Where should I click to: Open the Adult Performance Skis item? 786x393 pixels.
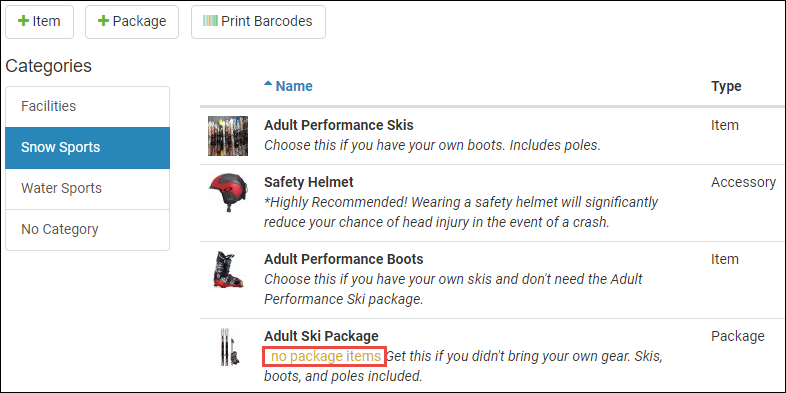[x=339, y=125]
